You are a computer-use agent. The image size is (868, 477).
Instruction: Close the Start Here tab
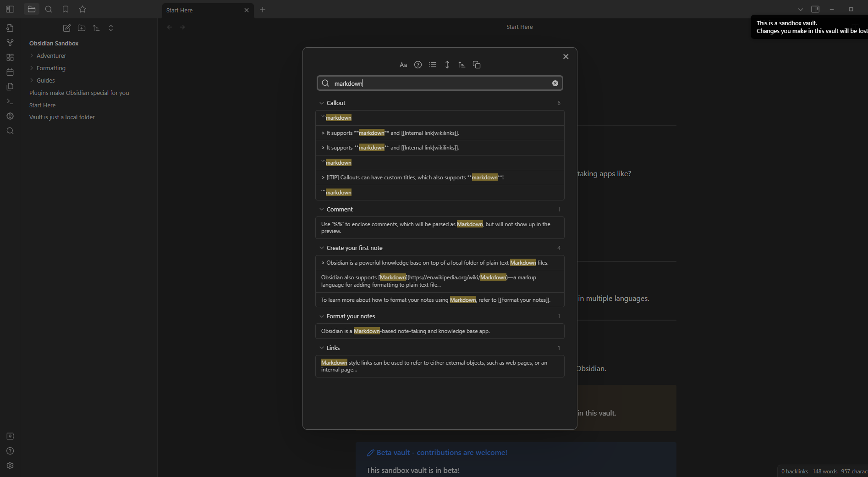(247, 10)
